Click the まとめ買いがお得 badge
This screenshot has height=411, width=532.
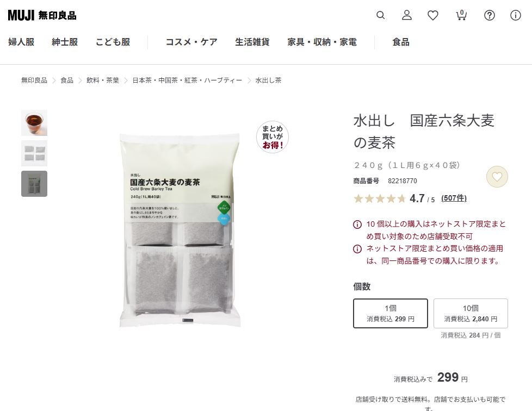273,137
